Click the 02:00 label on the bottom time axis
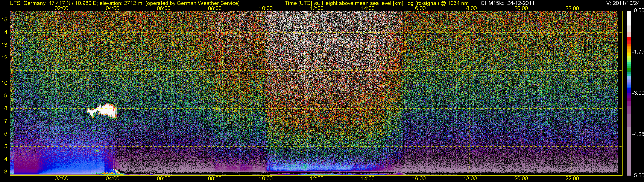Image resolution: width=644 pixels, height=182 pixels. pyautogui.click(x=61, y=179)
